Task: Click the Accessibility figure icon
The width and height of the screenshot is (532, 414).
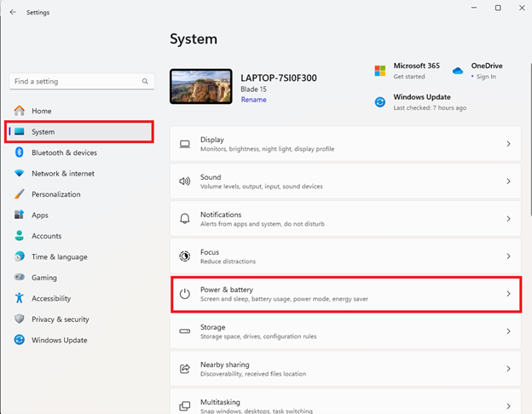Action: [20, 298]
